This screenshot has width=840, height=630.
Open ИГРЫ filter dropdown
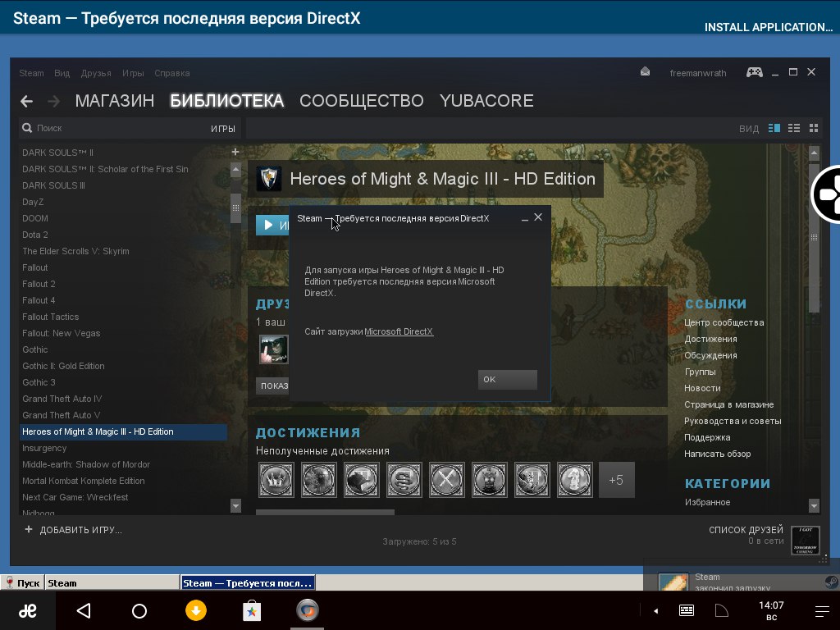click(x=223, y=129)
